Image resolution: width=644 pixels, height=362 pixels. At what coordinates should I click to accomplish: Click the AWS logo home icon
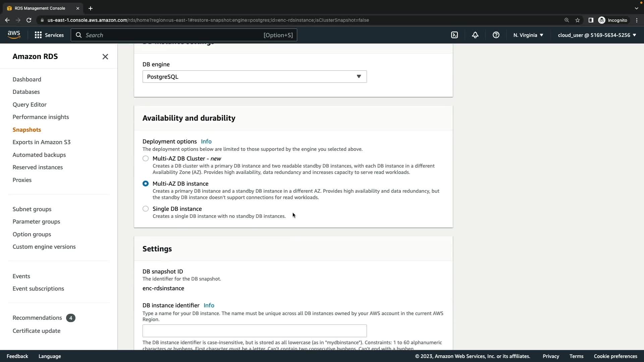point(14,35)
